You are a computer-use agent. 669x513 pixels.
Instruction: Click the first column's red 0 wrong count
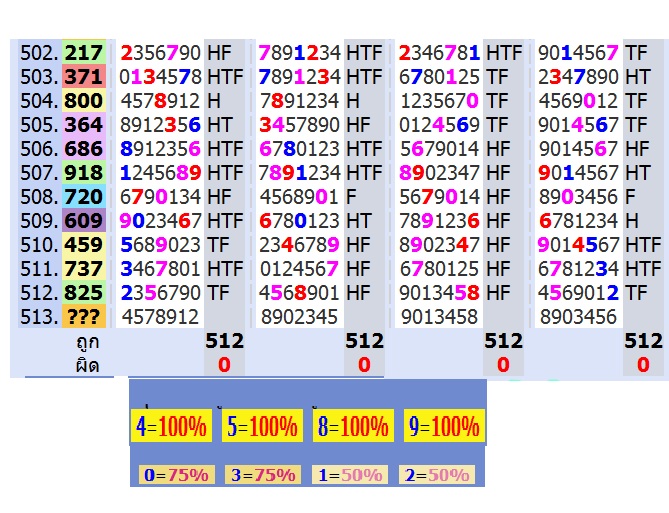224,365
